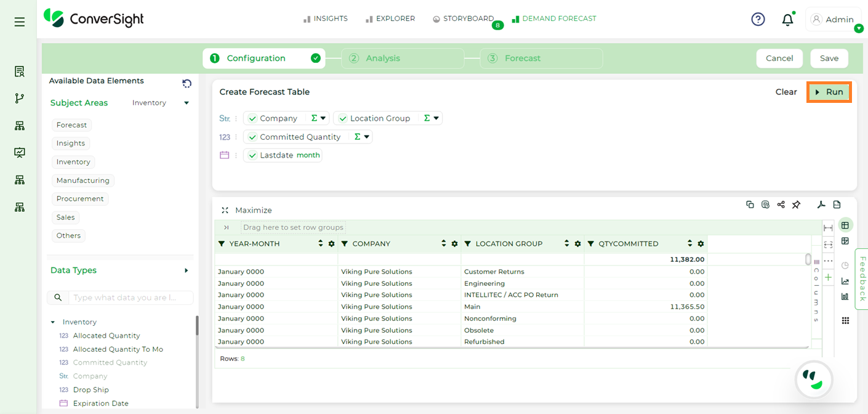Image resolution: width=868 pixels, height=414 pixels.
Task: Click the copy icon above the table
Action: [x=750, y=205]
